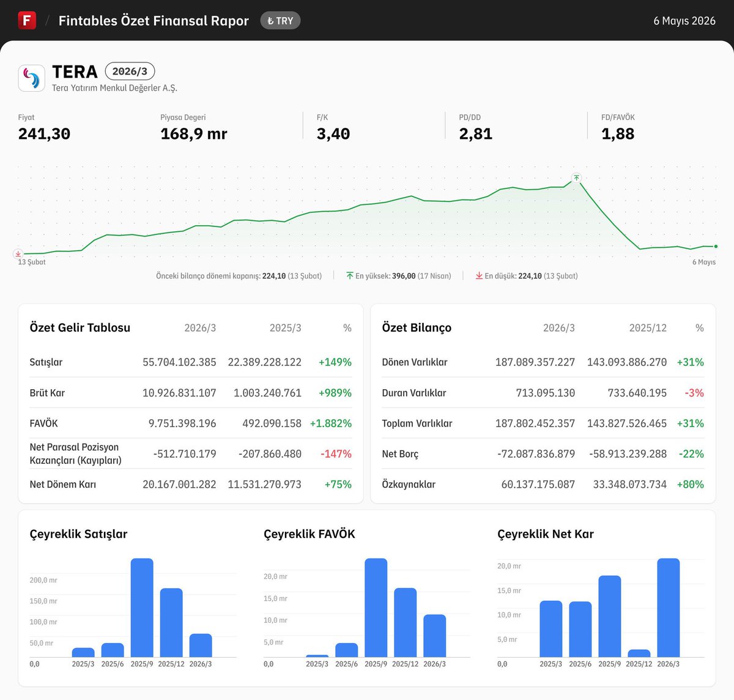This screenshot has width=734, height=700.
Task: Click the Fintables Özet Finansal Rapor title
Action: coord(154,21)
